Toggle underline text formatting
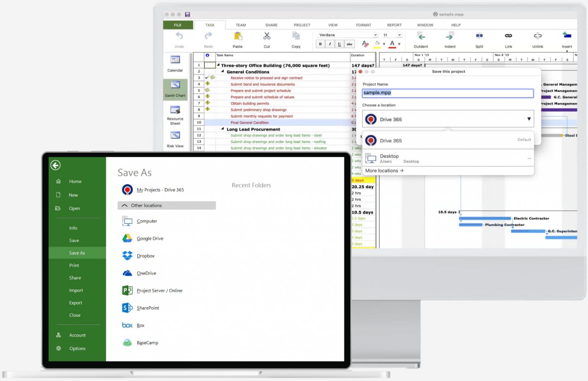588x381 pixels. click(339, 44)
